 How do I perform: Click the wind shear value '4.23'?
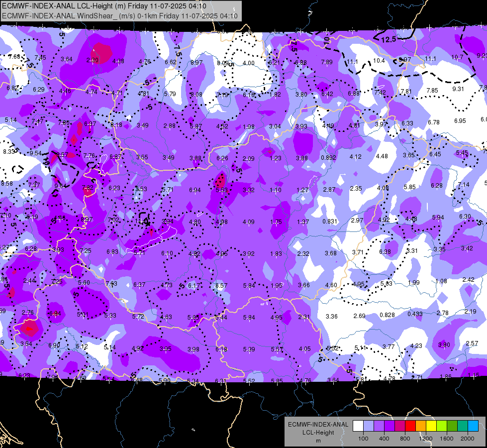pyautogui.click(x=416, y=346)
